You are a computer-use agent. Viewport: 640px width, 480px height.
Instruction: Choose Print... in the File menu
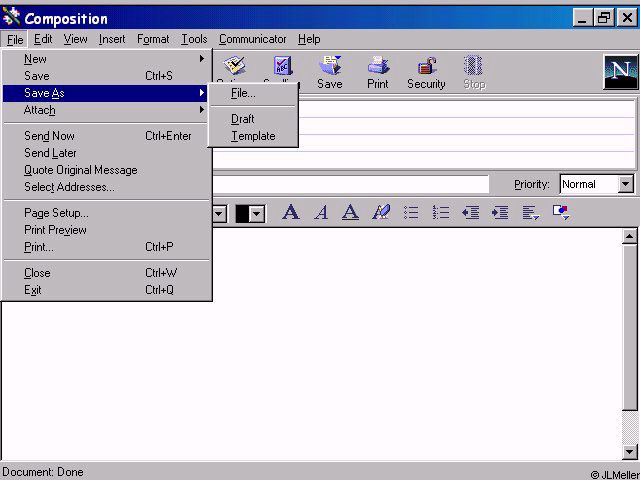(107, 247)
